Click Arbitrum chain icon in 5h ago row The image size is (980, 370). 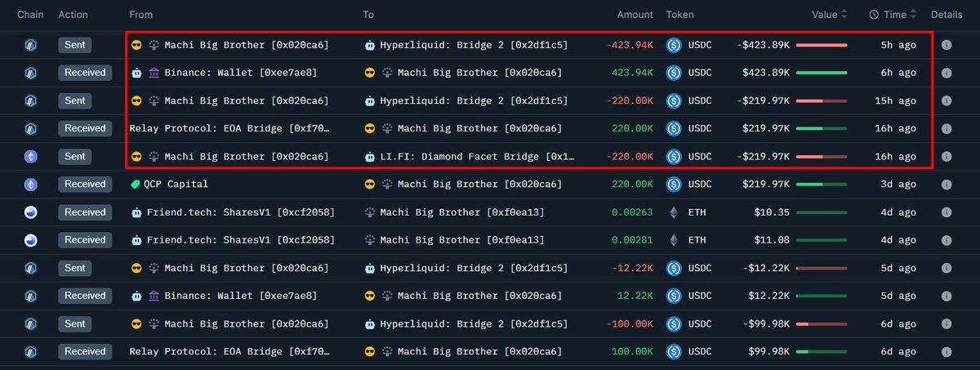pyautogui.click(x=30, y=45)
